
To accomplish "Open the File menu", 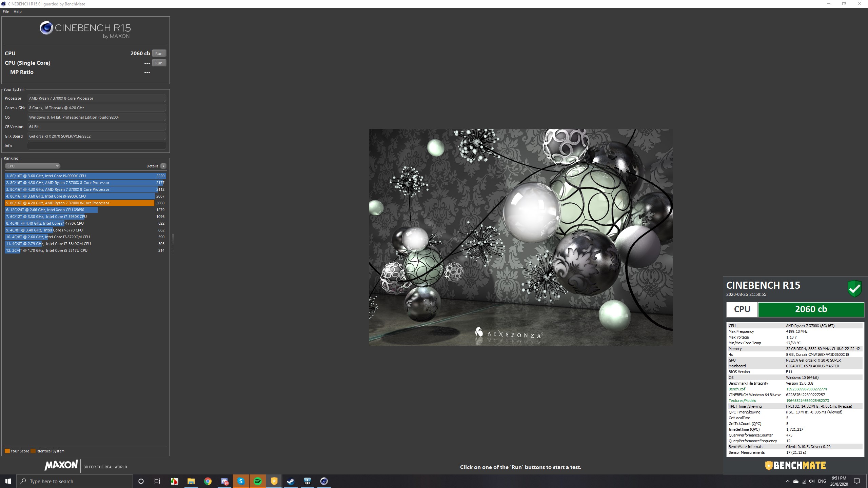I will click(6, 12).
